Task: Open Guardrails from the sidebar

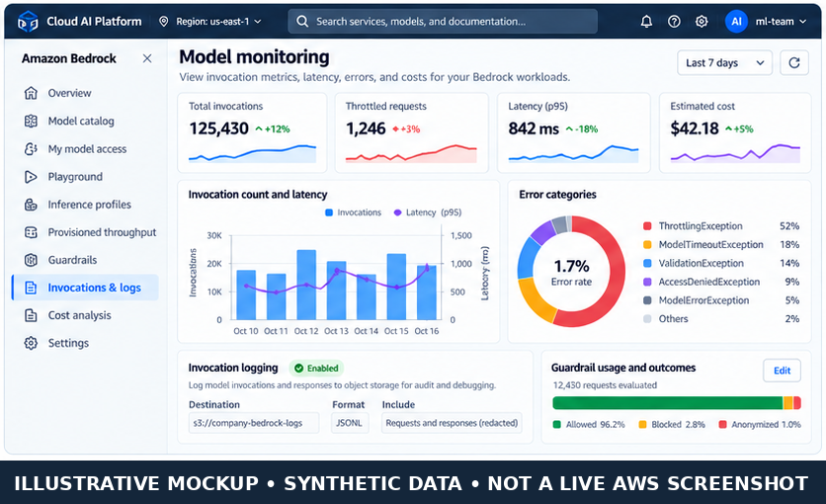Action: tap(84, 260)
